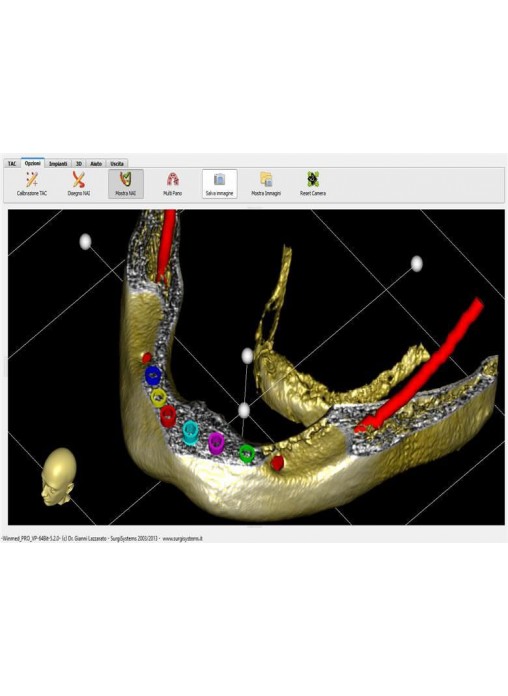Click Salva immagine to save image

point(219,184)
